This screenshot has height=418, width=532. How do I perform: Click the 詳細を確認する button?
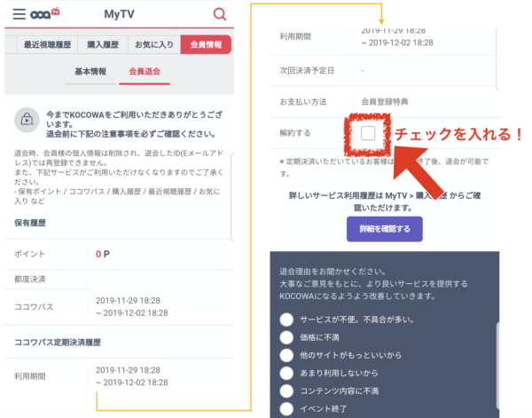click(x=385, y=229)
